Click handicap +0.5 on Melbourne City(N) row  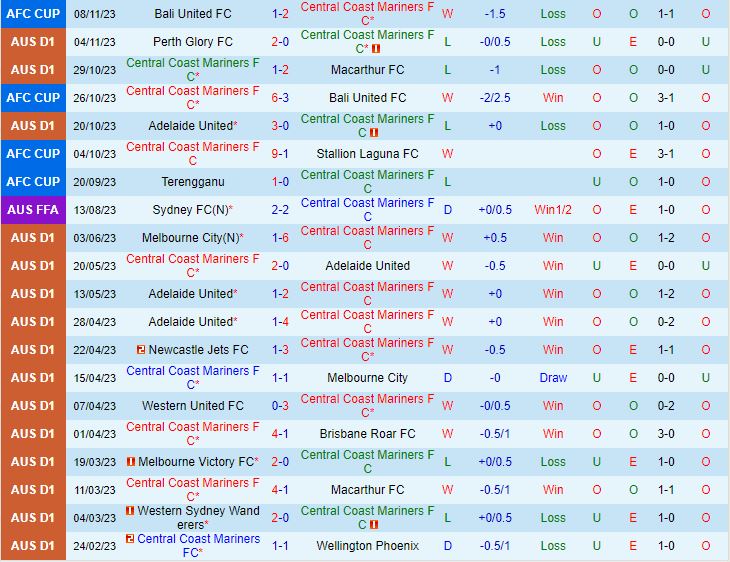495,238
